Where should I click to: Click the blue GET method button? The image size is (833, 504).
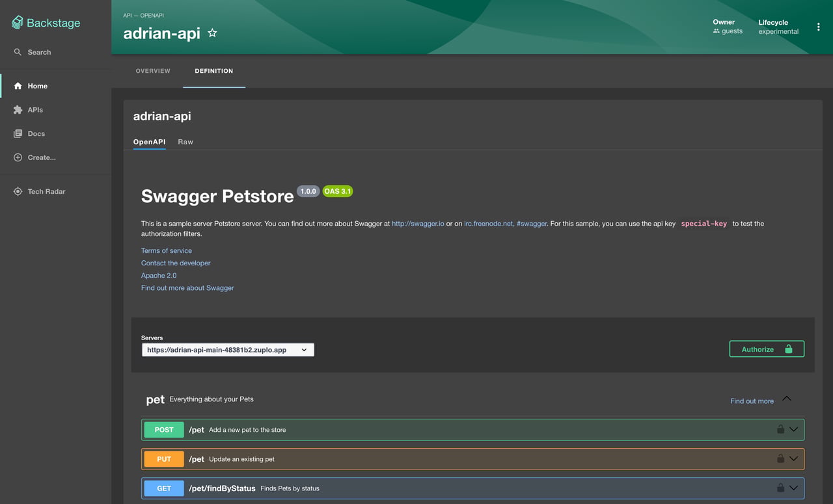(x=164, y=488)
